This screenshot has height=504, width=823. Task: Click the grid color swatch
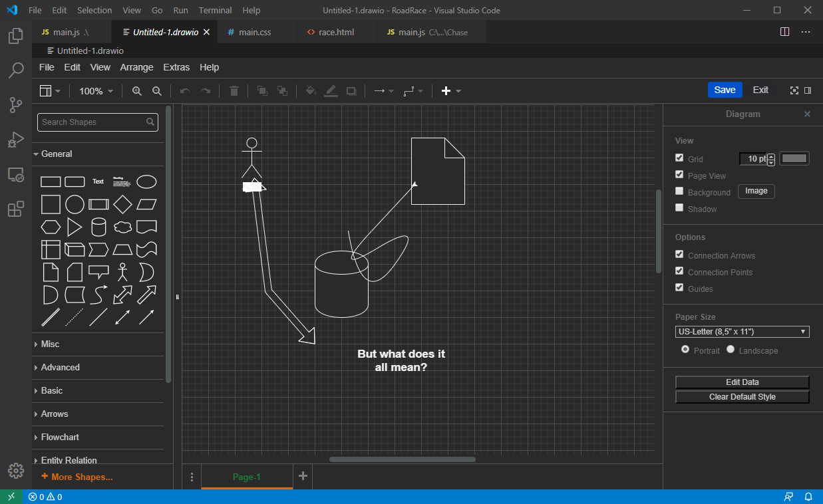pyautogui.click(x=794, y=158)
